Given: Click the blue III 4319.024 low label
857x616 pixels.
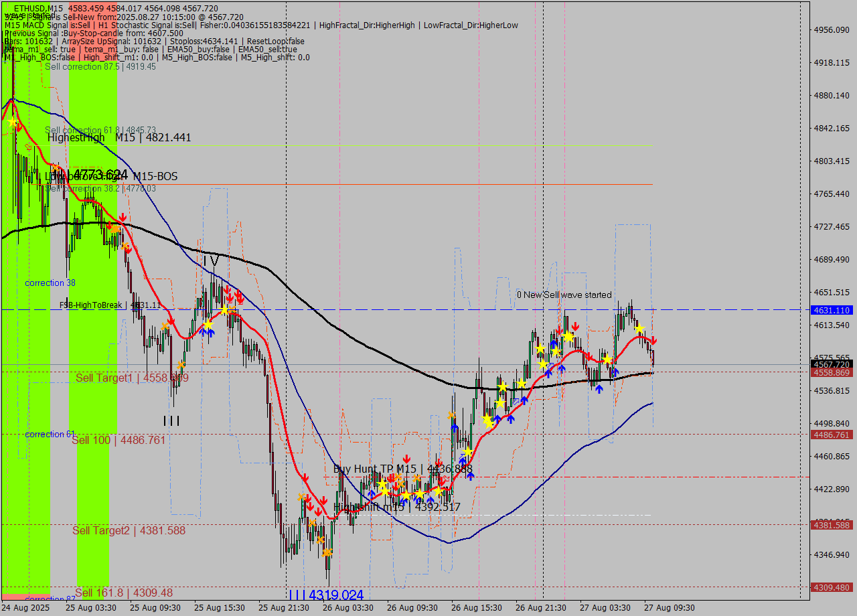Looking at the screenshot, I should [x=326, y=595].
